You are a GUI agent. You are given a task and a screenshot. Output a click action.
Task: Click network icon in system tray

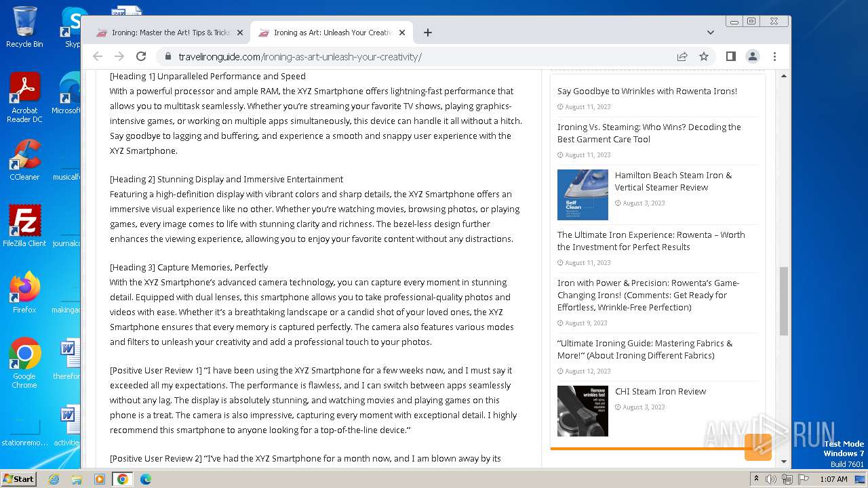pyautogui.click(x=787, y=479)
